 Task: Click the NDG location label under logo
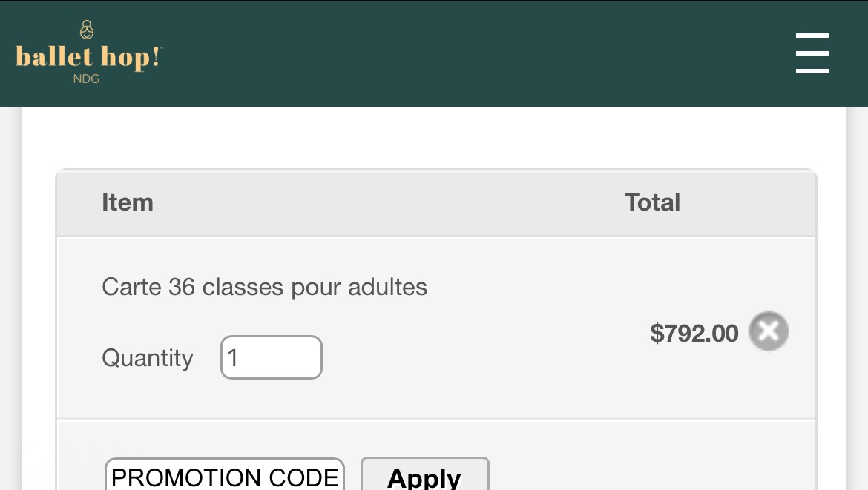(87, 79)
